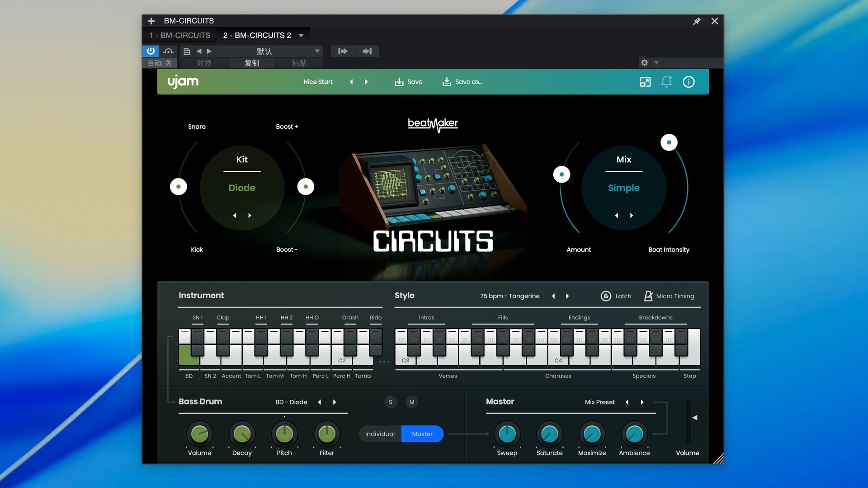Screen dimensions: 868x488
Task: Select previous Kit with left arrow
Action: pos(235,216)
